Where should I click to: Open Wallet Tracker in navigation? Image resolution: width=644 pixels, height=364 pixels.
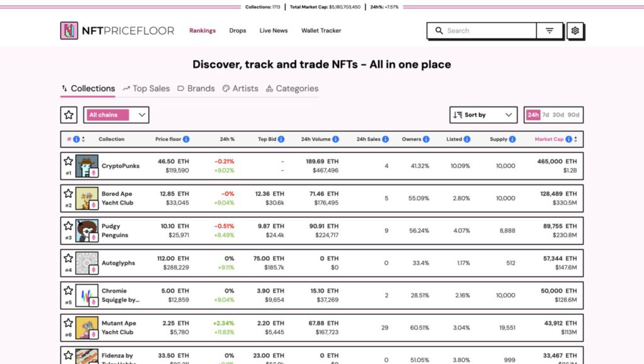(x=321, y=31)
